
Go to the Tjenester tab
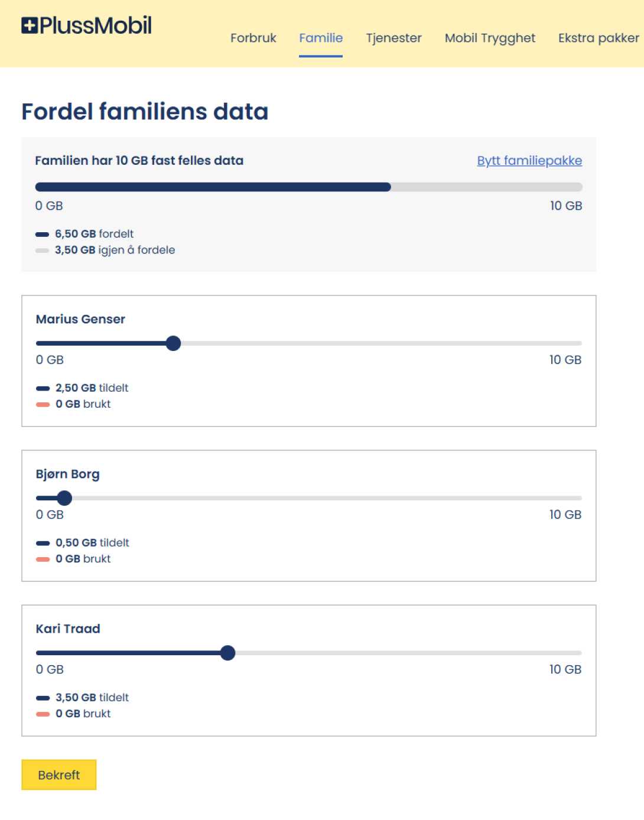(393, 38)
